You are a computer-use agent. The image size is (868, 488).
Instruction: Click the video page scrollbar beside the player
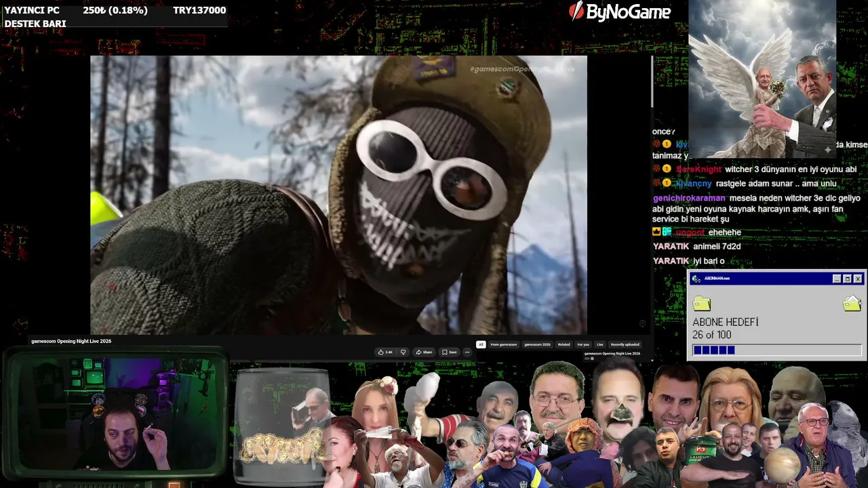tap(652, 81)
